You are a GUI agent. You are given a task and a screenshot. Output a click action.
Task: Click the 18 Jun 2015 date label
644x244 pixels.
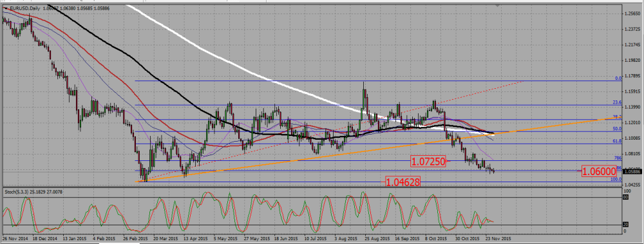point(286,238)
